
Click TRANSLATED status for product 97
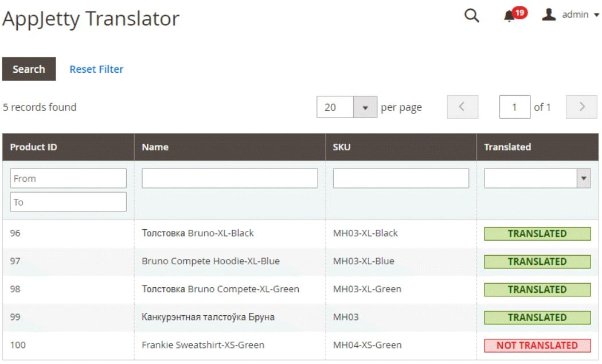click(537, 261)
